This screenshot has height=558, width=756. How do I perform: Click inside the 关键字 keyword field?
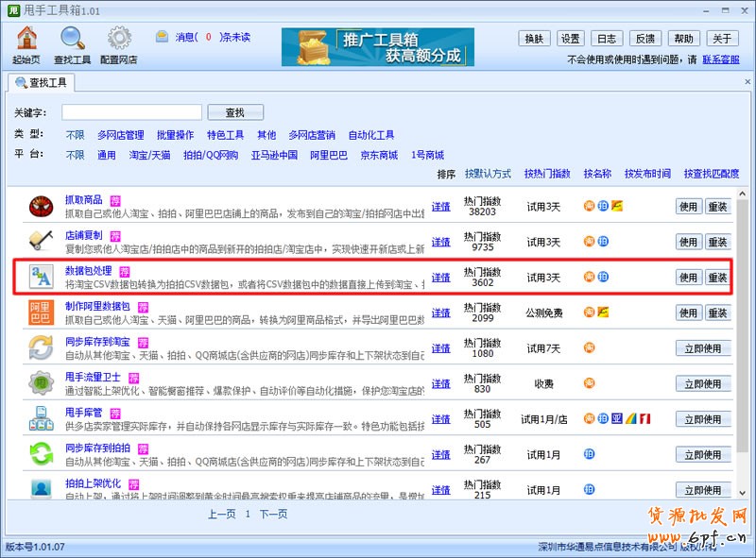(132, 110)
